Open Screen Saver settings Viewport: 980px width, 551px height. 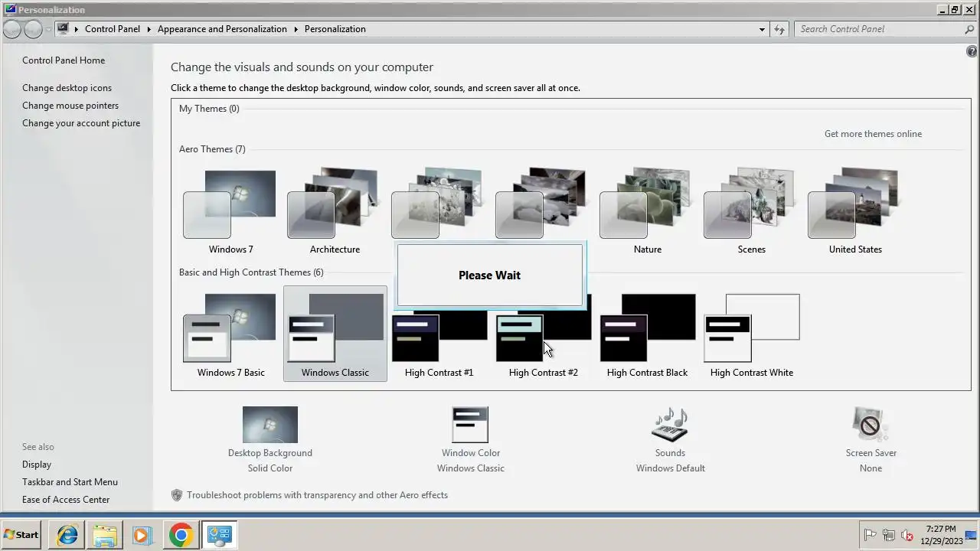[x=871, y=439]
